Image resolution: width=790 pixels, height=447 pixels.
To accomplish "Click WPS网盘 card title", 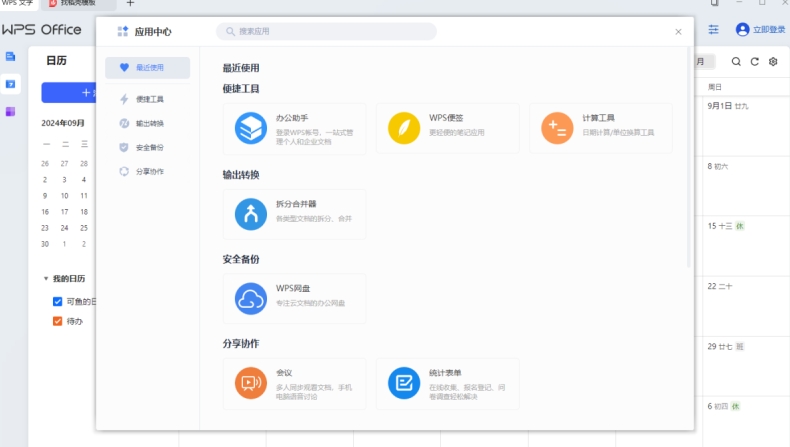I will click(x=293, y=288).
